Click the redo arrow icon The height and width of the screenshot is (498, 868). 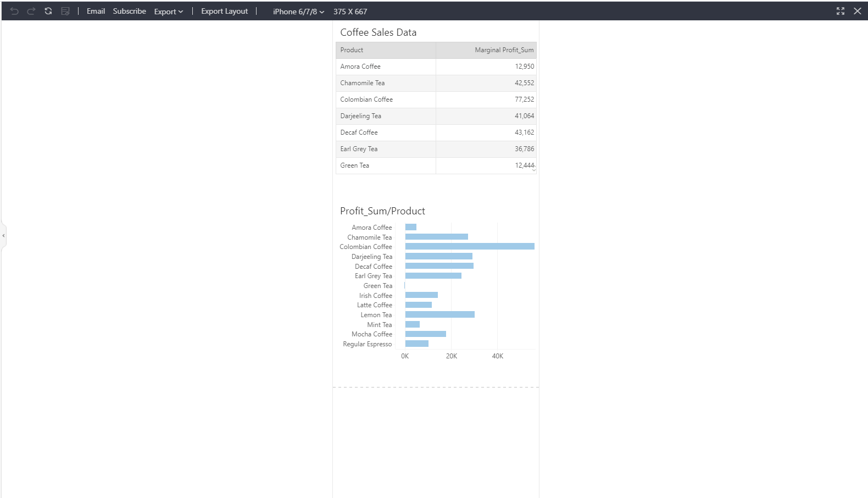pyautogui.click(x=31, y=11)
